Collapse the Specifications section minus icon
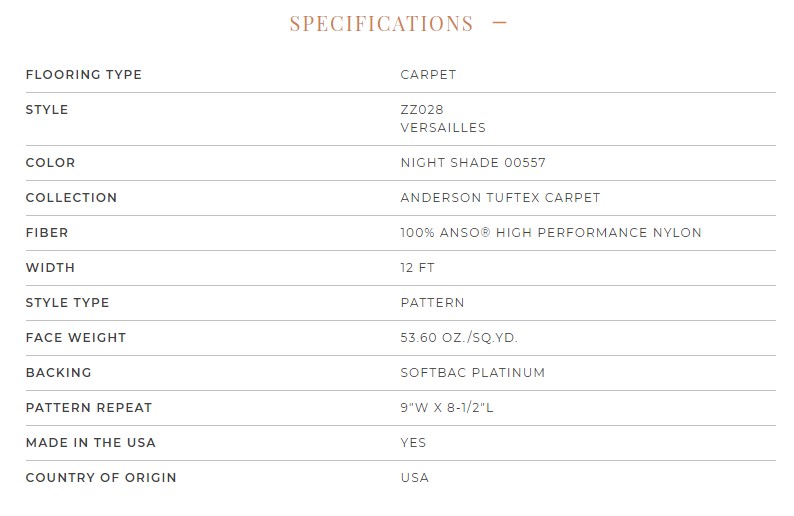Screen dimensions: 794x516 pyautogui.click(x=499, y=22)
